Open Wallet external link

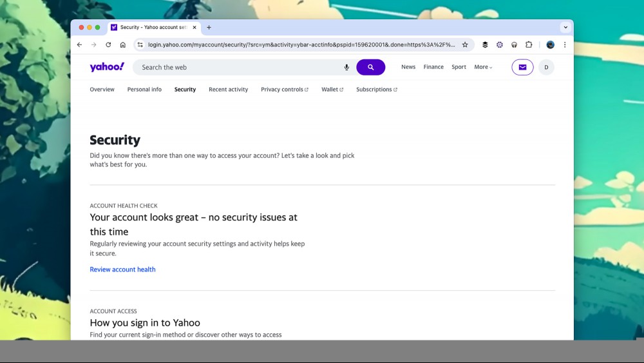[x=332, y=89]
